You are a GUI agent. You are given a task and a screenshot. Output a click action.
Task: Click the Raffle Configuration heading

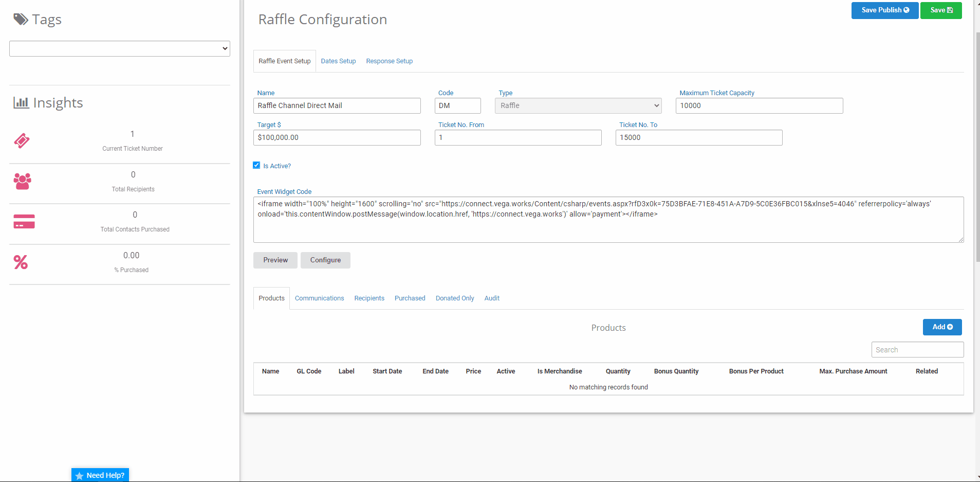[323, 20]
